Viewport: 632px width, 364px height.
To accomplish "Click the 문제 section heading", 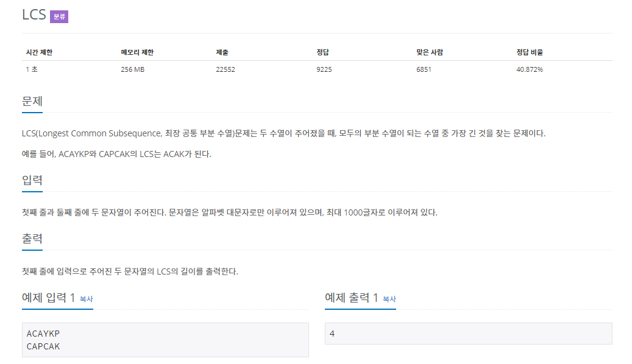I will (x=32, y=101).
